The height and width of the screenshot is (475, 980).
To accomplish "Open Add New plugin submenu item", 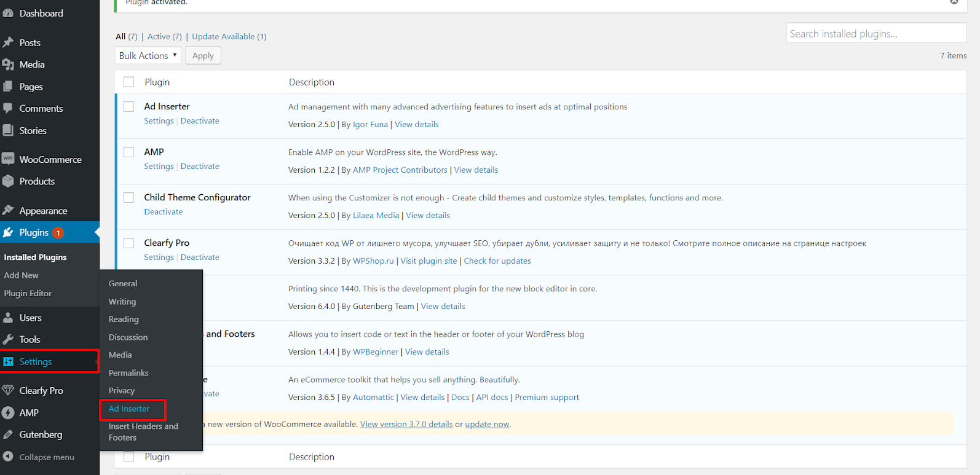I will [x=21, y=275].
